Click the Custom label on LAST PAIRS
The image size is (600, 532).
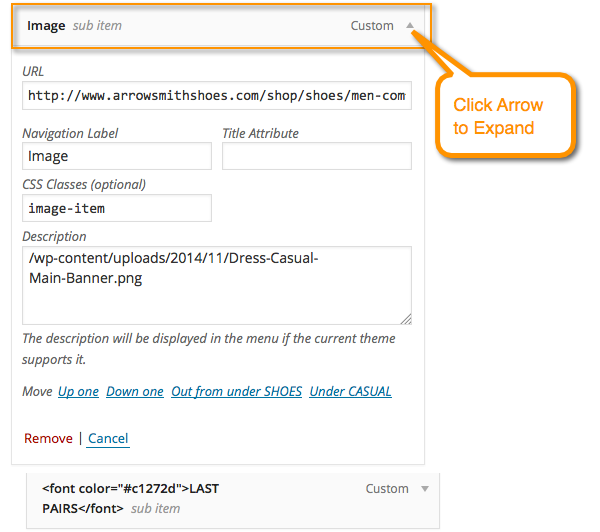[x=386, y=489]
